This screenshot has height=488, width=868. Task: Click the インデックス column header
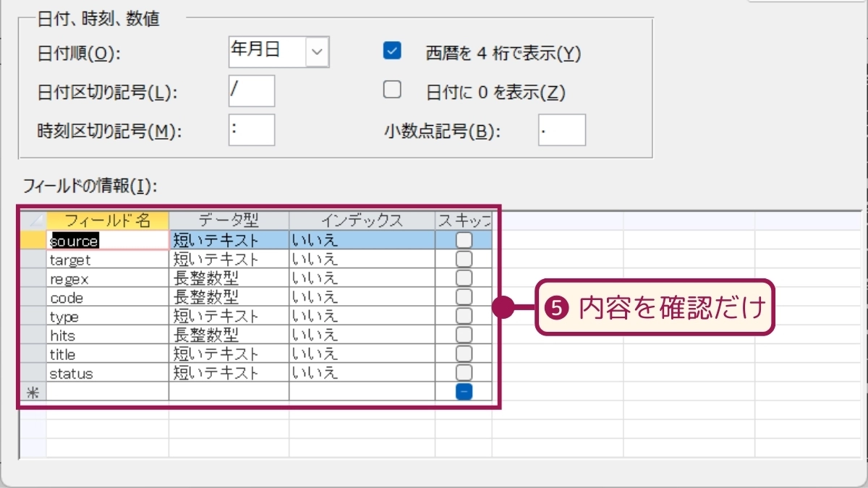click(x=362, y=220)
